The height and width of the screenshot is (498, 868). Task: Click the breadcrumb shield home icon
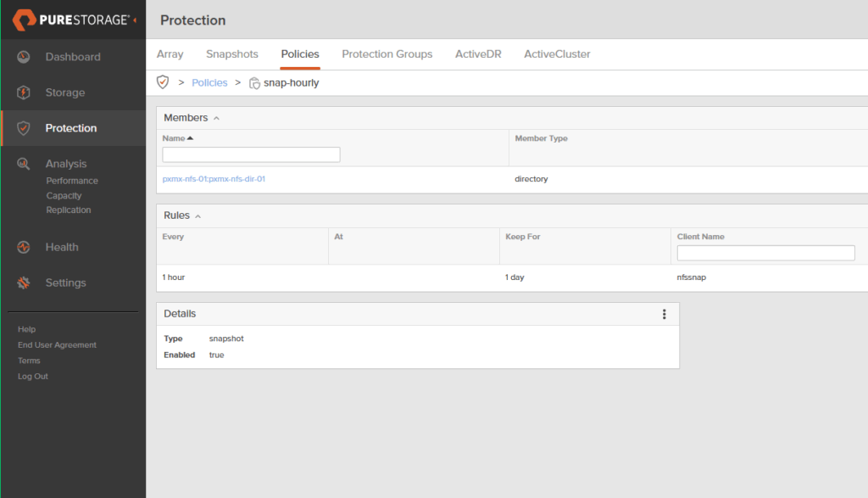click(163, 82)
